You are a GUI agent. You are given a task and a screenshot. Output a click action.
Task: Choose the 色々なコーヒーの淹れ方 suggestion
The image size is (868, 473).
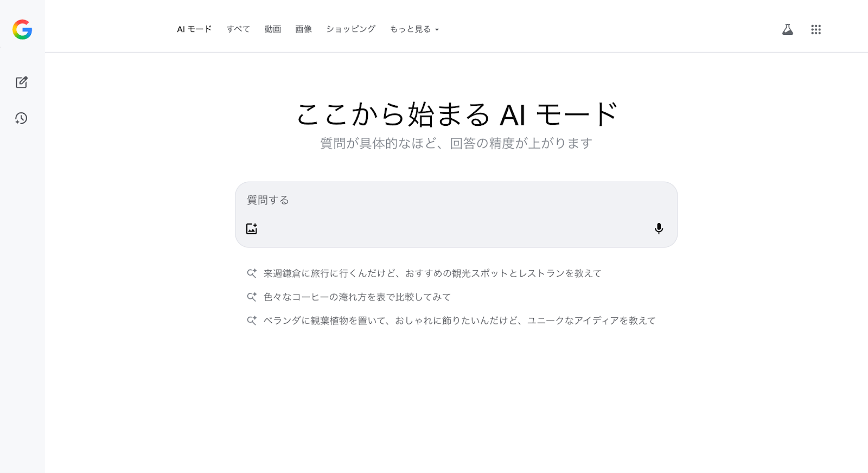coord(357,297)
